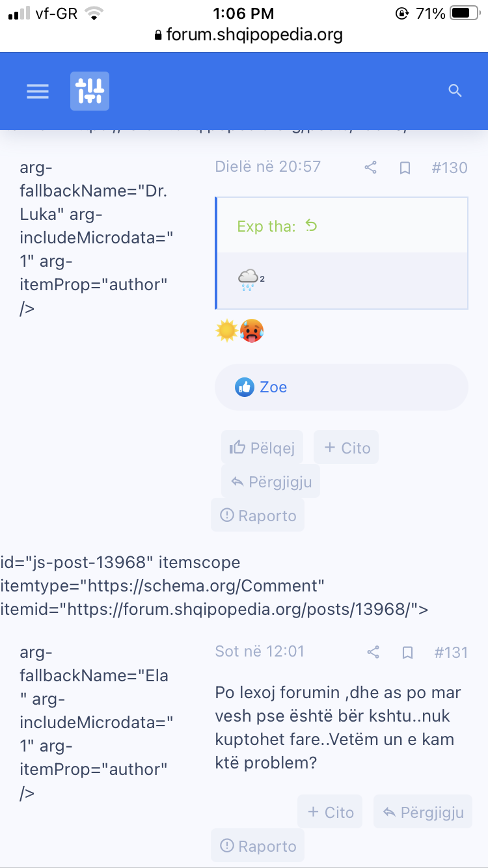Open the hamburger navigation menu
The height and width of the screenshot is (868, 488).
(38, 91)
